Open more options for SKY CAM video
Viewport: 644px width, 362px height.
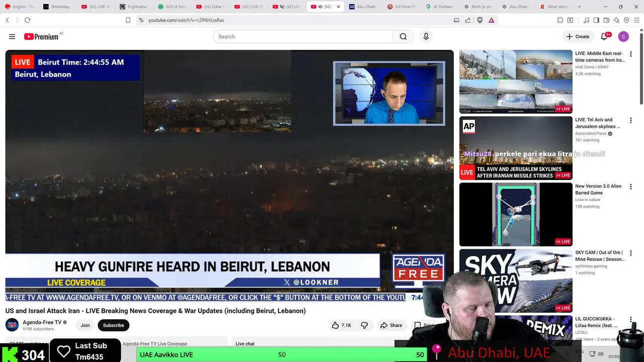[630, 253]
